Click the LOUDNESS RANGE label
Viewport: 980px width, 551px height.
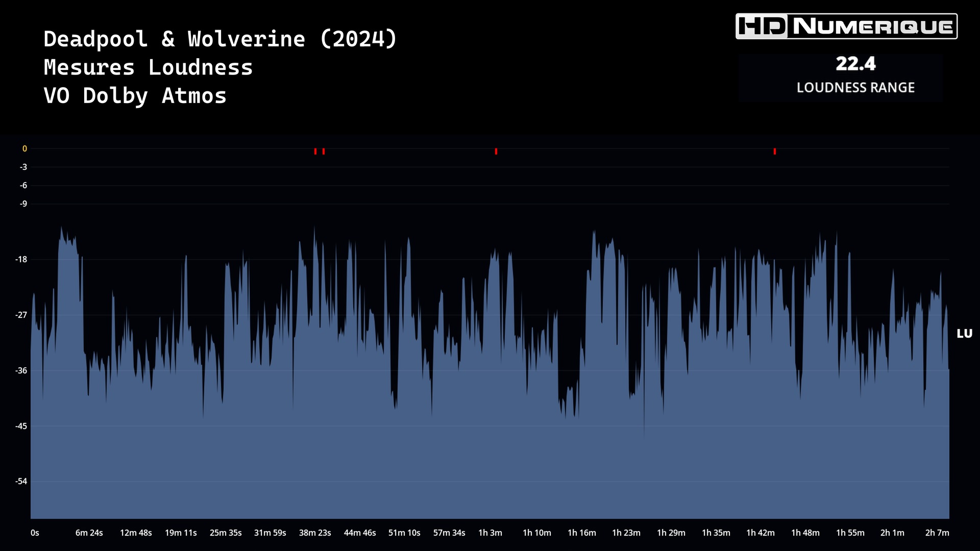pos(855,87)
